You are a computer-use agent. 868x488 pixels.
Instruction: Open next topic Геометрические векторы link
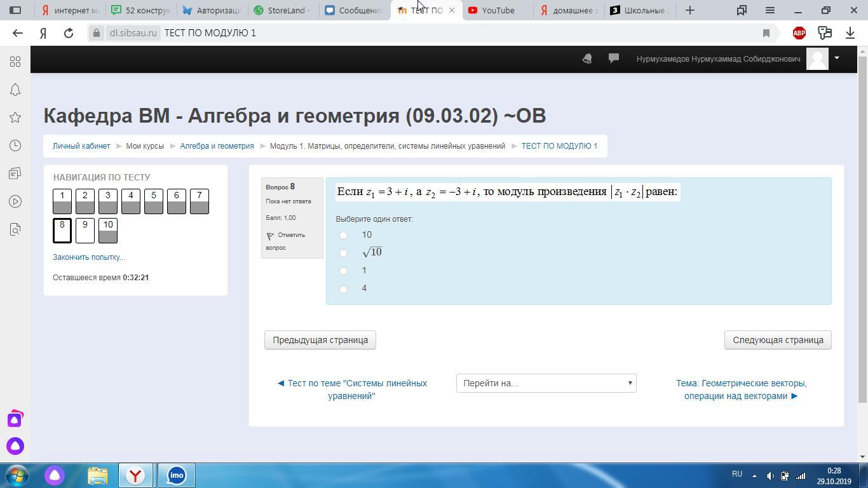[741, 390]
